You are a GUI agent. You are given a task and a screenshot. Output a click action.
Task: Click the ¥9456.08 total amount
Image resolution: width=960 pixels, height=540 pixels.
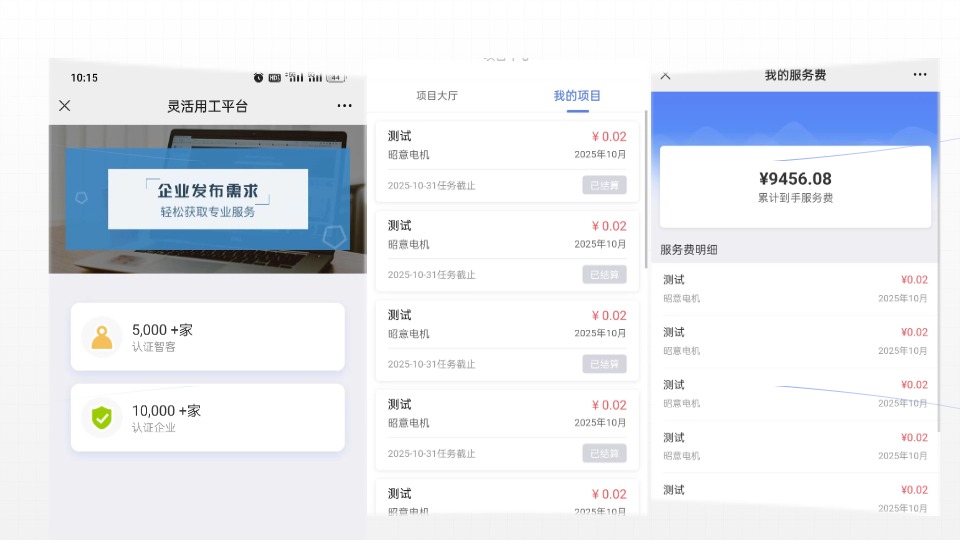tap(795, 179)
